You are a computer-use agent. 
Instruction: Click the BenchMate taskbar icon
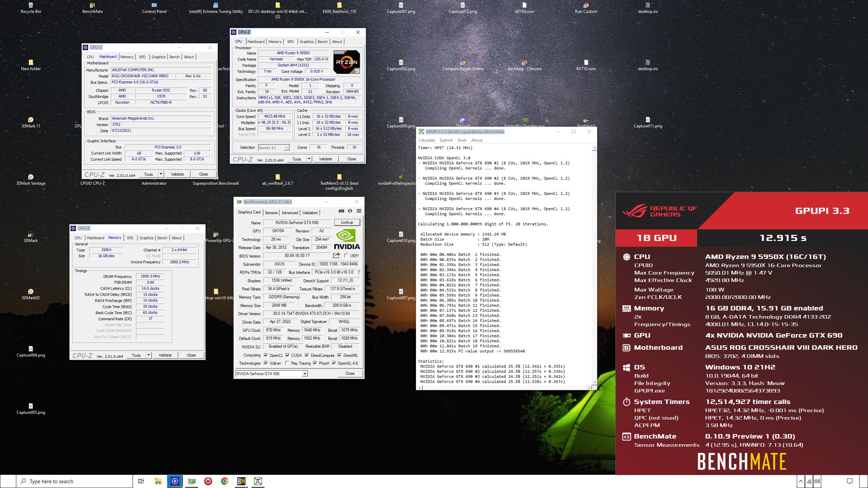coord(241,481)
